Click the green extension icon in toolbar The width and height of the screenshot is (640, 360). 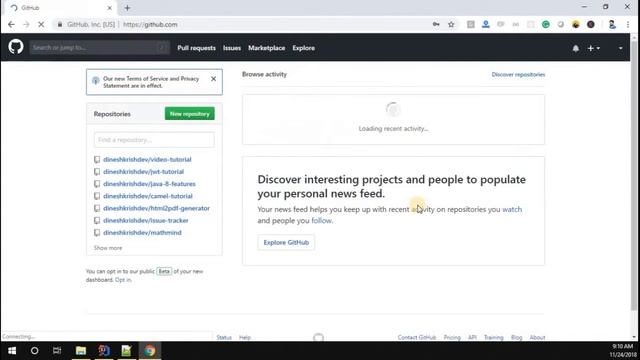coord(546,24)
